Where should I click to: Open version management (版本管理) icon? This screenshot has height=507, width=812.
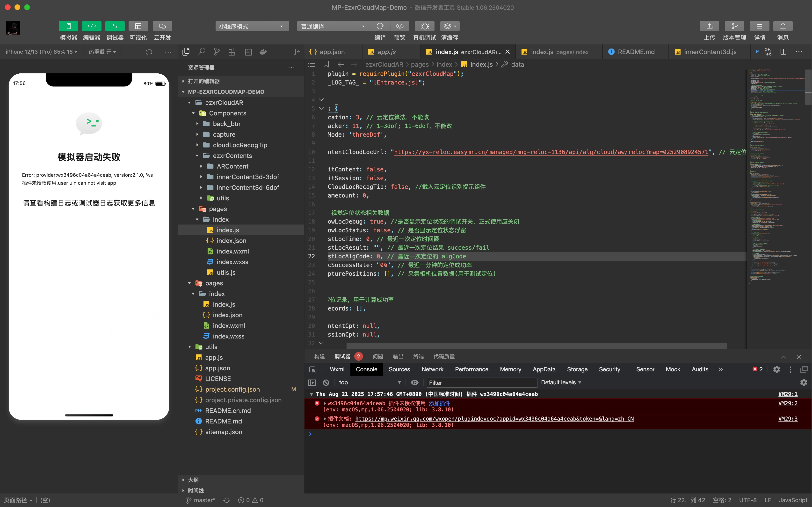pos(734,26)
